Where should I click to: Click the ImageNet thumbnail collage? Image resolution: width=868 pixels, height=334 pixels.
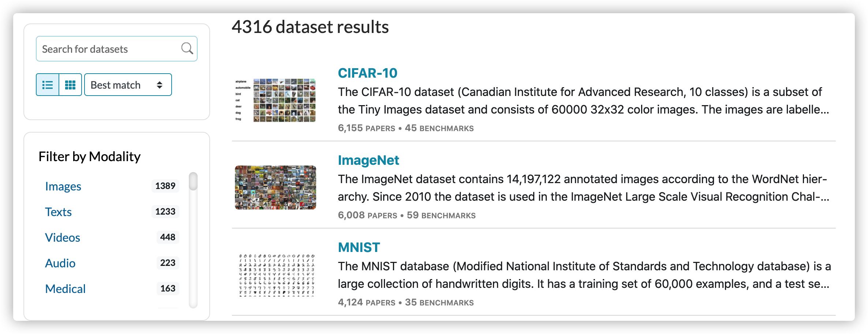tap(275, 188)
